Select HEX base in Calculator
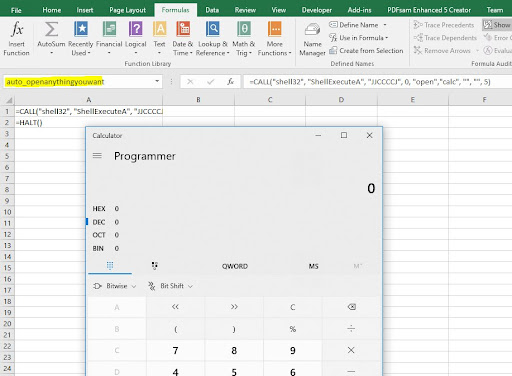This screenshot has width=512, height=376. pos(106,209)
